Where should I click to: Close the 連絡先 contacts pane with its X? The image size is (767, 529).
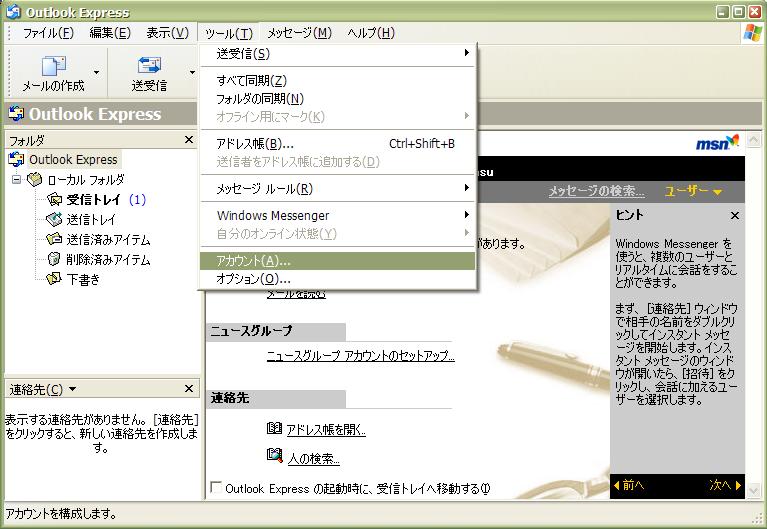coord(189,389)
